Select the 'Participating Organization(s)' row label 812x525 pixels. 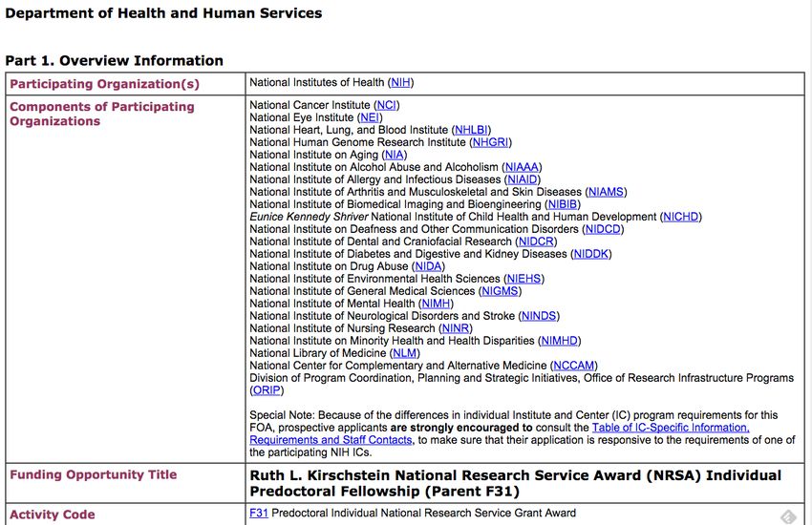[105, 84]
